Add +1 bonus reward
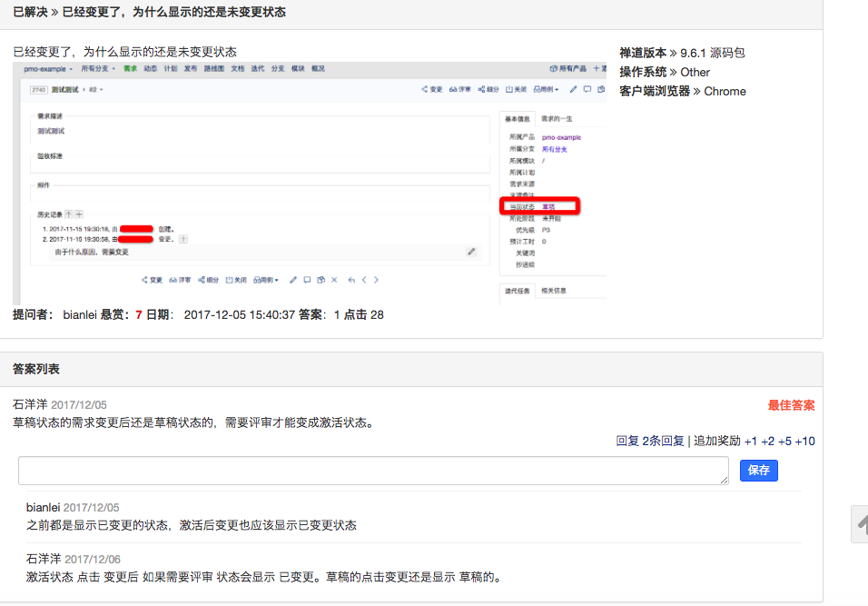868x606 pixels. (x=751, y=442)
